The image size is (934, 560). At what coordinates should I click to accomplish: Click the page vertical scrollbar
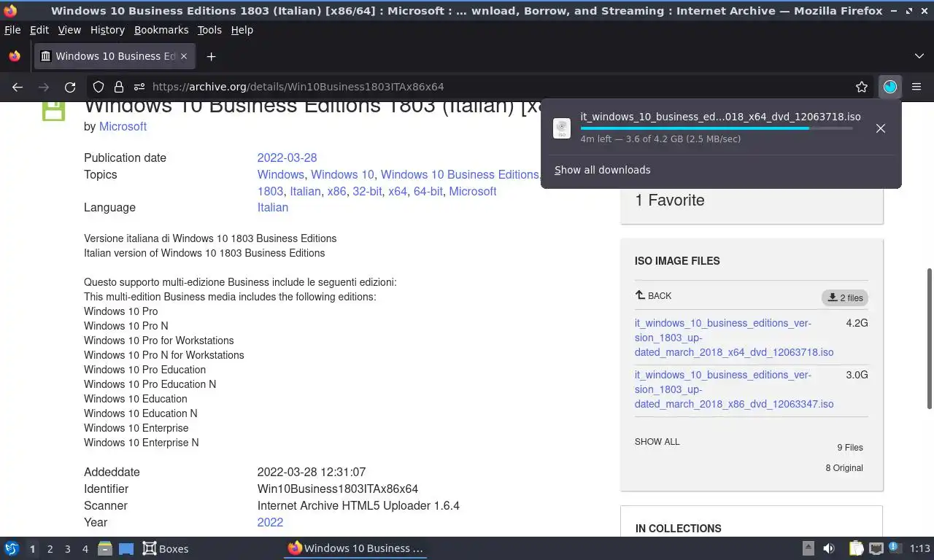tap(929, 339)
